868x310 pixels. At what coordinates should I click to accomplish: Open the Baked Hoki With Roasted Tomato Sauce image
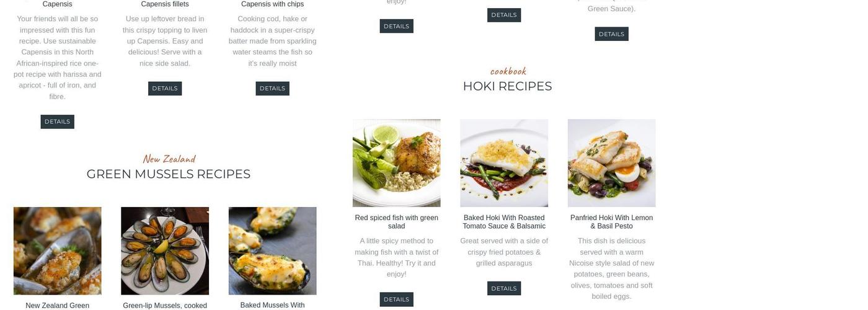tap(504, 163)
